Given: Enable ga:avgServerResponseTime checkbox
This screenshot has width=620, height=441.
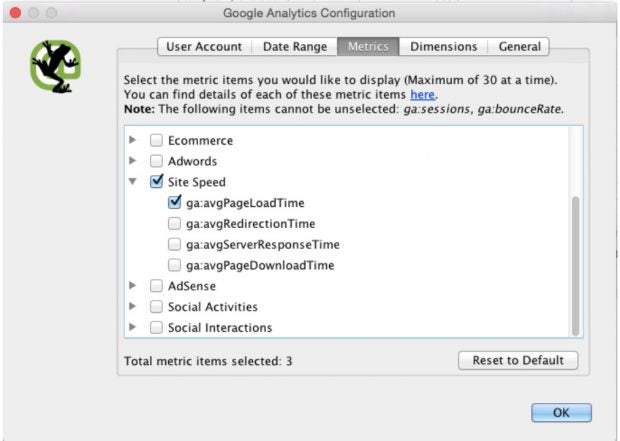Looking at the screenshot, I should click(x=174, y=244).
